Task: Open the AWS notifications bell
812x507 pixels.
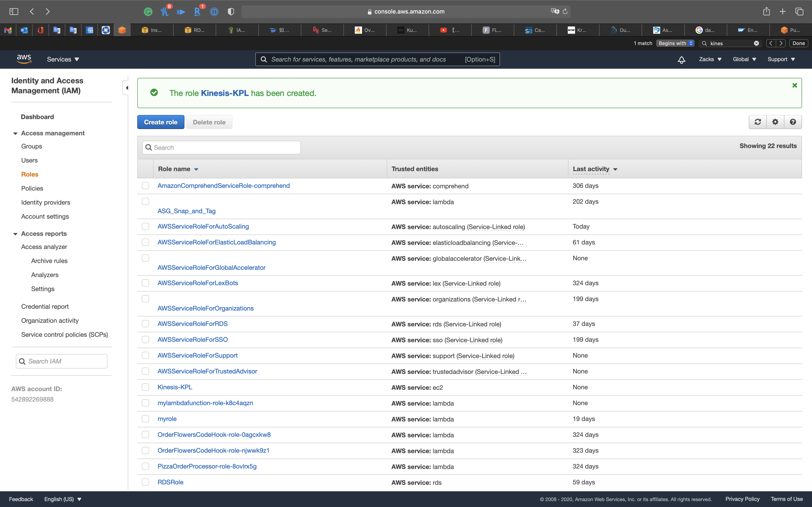Action: (681, 60)
